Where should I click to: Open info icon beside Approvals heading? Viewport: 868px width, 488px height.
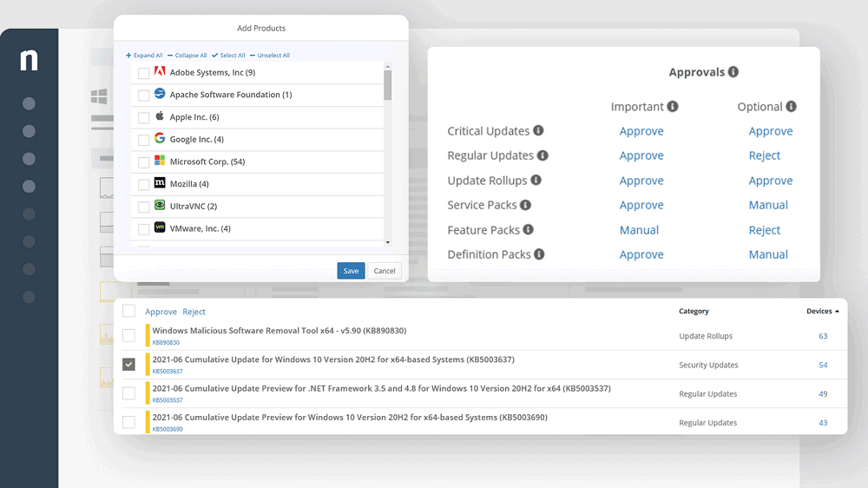[x=733, y=72]
